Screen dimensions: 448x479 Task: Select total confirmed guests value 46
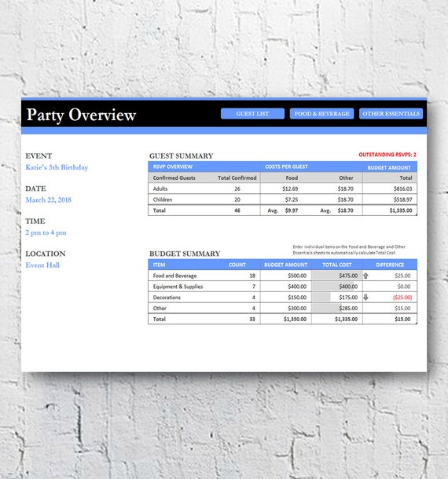click(x=237, y=210)
